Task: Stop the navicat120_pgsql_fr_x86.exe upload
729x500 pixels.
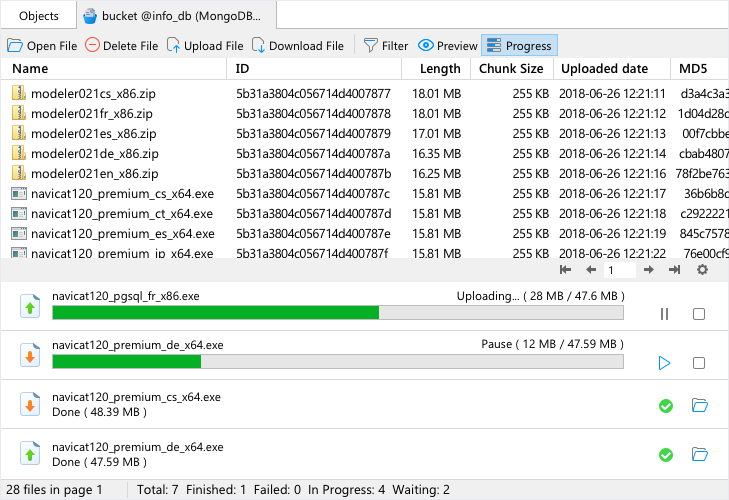Action: click(699, 314)
